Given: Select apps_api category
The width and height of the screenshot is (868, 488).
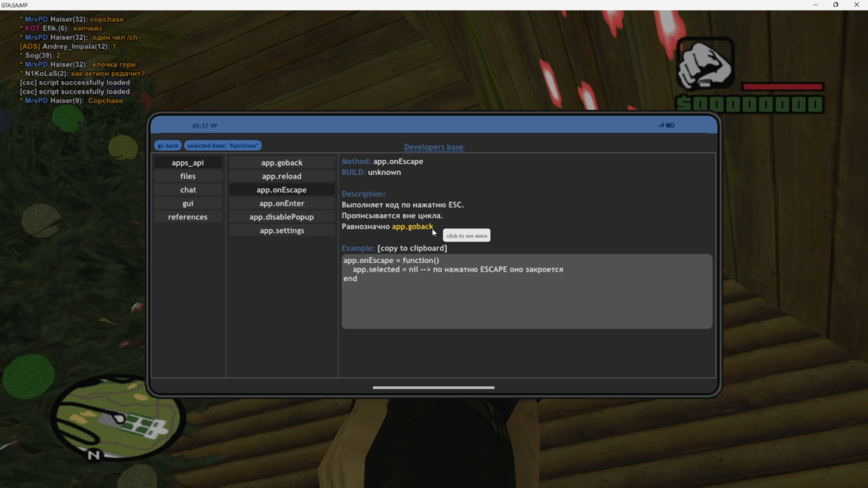Looking at the screenshot, I should (x=188, y=163).
